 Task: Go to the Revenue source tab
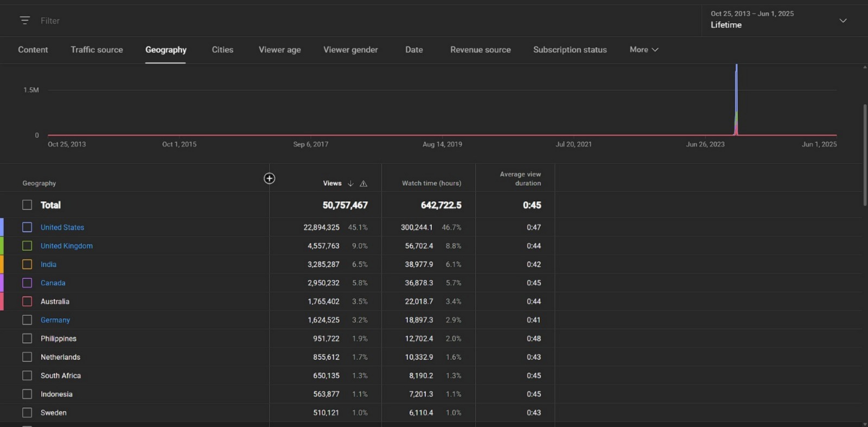[480, 49]
